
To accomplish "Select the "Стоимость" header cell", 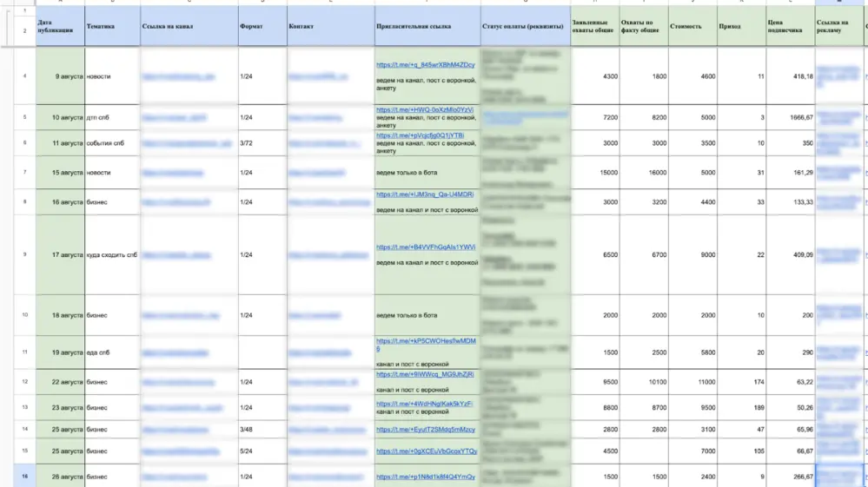I will pos(692,26).
